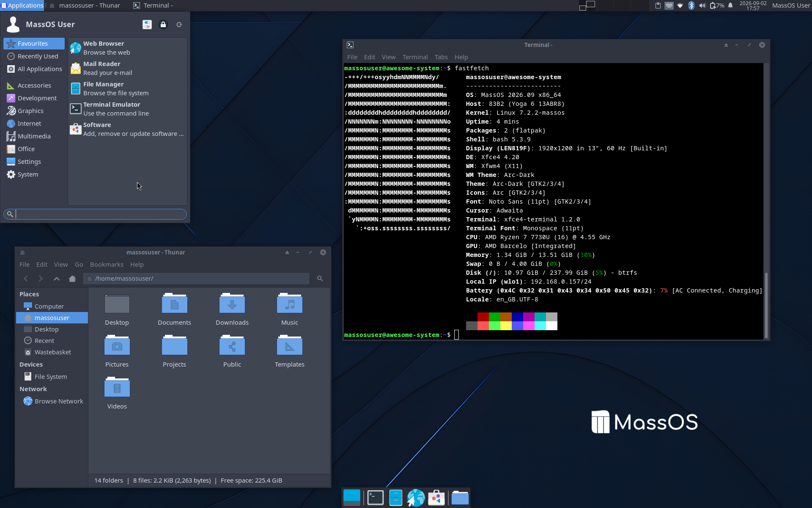
Task: Open home folder icon in bottom dock
Action: point(460,498)
